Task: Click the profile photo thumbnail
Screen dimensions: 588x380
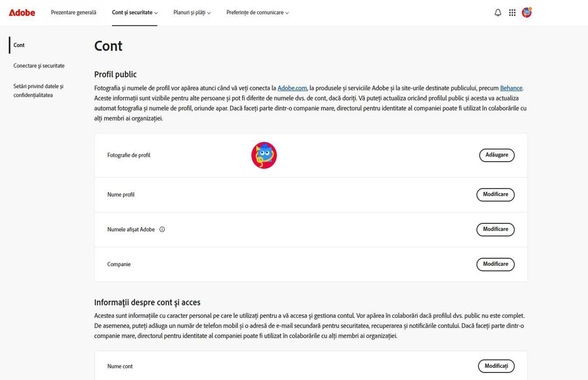Action: [x=264, y=155]
